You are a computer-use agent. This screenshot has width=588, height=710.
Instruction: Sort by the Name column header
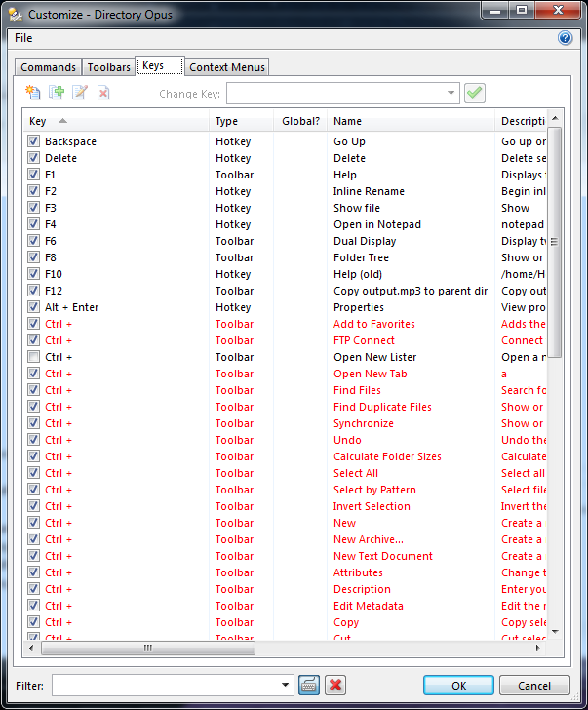click(411, 121)
